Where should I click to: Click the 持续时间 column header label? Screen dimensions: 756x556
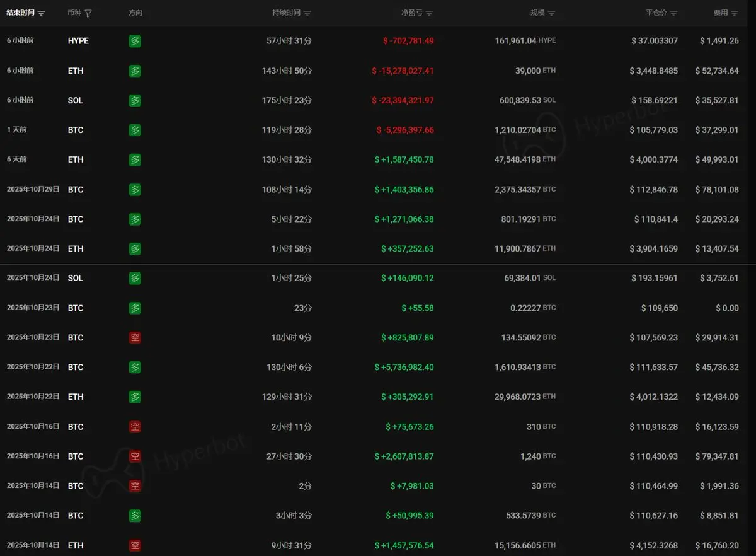tap(286, 13)
